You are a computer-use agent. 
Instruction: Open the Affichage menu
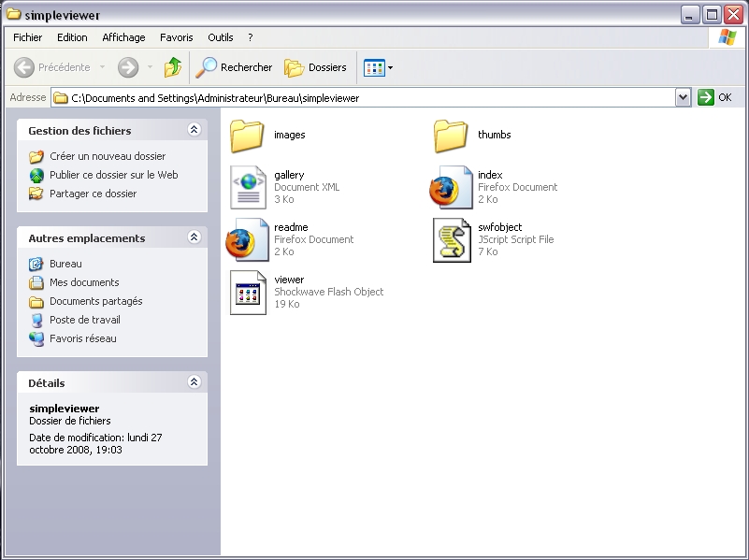tap(123, 37)
